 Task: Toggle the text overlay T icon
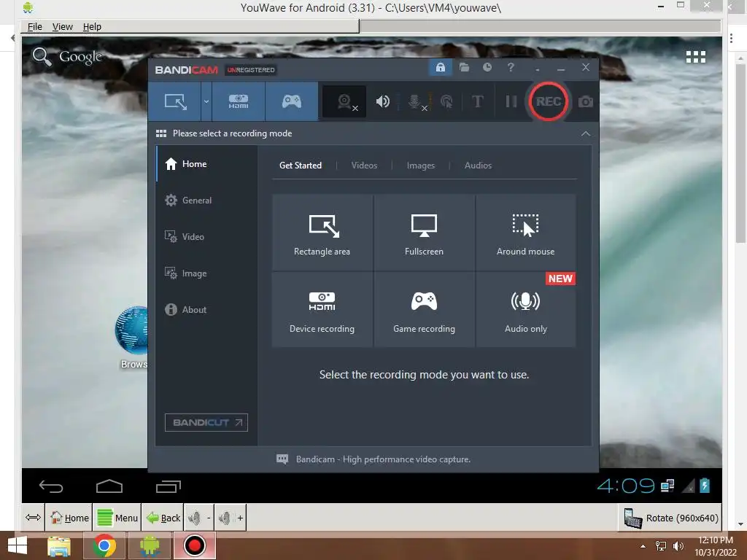coord(477,101)
